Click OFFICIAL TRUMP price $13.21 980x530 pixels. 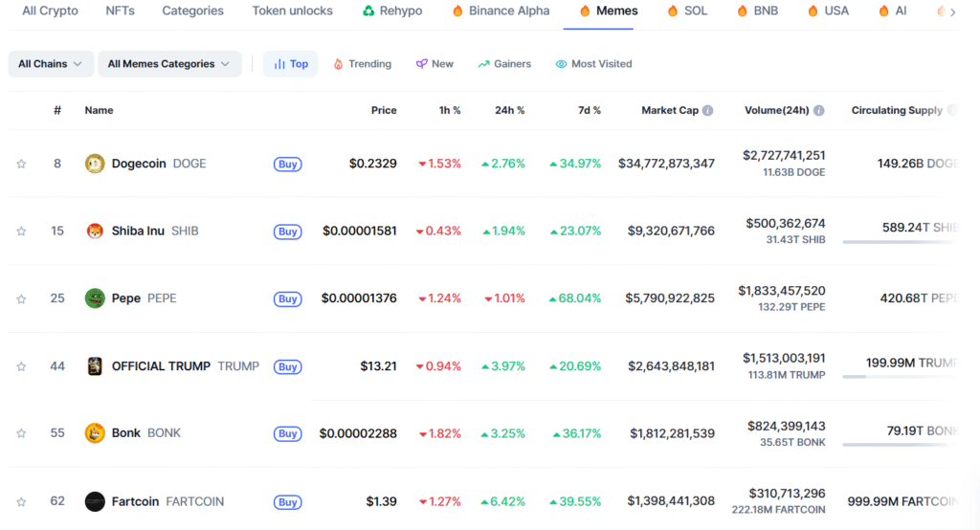point(378,366)
